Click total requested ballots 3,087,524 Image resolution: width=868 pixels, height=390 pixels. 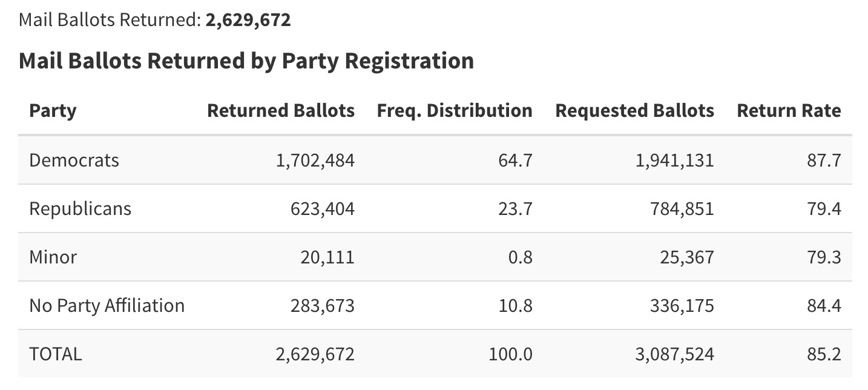pyautogui.click(x=674, y=354)
